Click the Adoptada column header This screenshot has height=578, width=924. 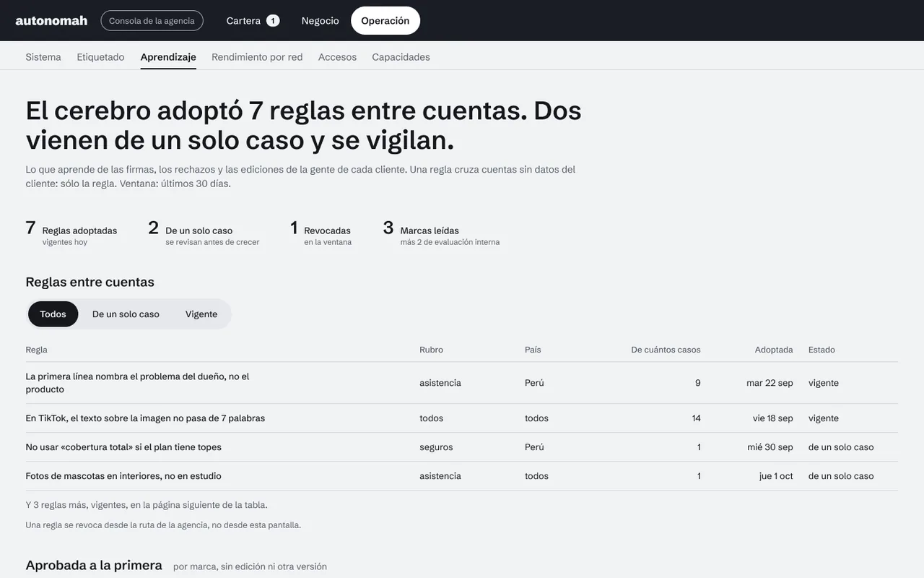tap(774, 350)
